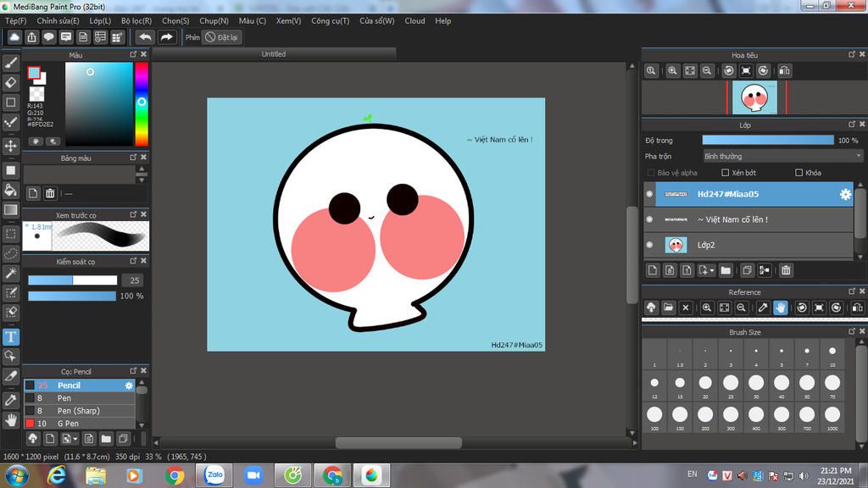Screen dimensions: 868x488
Task: Enable the Xén bớt checkbox
Action: pyautogui.click(x=725, y=173)
